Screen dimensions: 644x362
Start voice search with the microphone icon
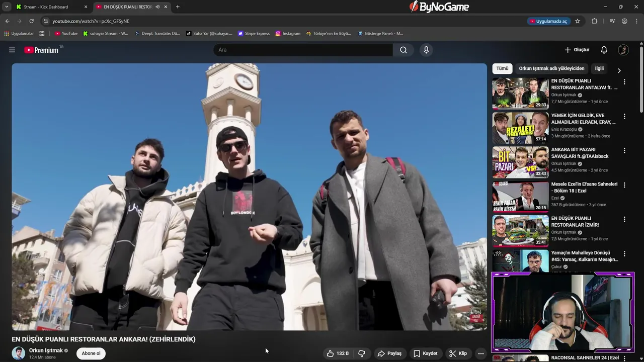tap(426, 50)
